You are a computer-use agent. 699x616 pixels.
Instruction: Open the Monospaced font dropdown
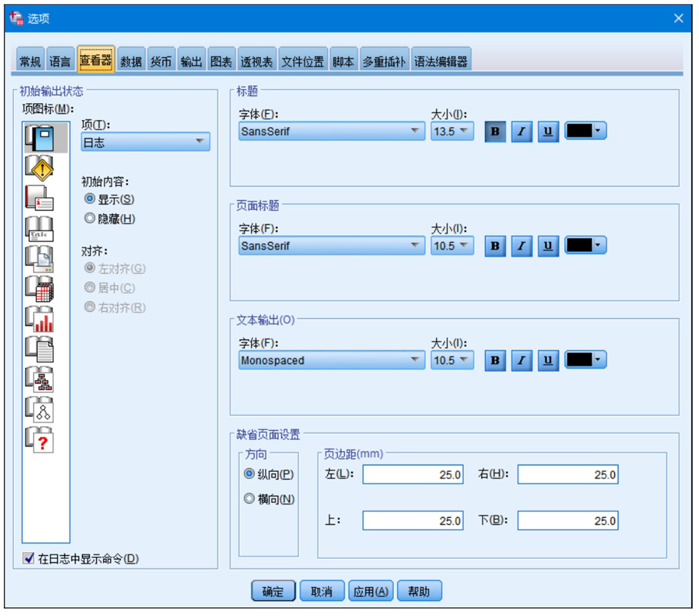pos(332,360)
